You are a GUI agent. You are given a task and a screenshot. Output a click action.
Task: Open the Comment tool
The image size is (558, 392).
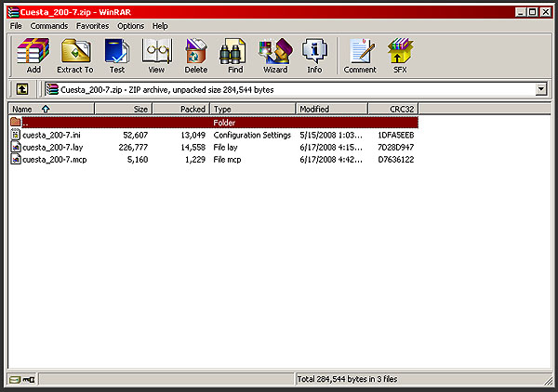(x=360, y=56)
